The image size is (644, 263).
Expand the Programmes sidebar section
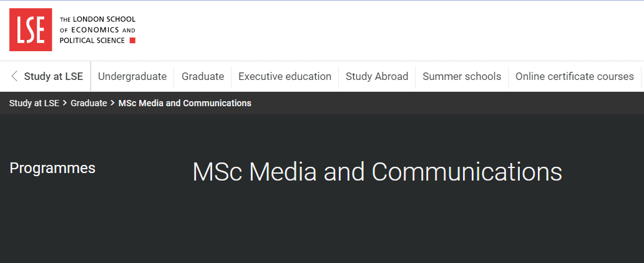[x=52, y=168]
